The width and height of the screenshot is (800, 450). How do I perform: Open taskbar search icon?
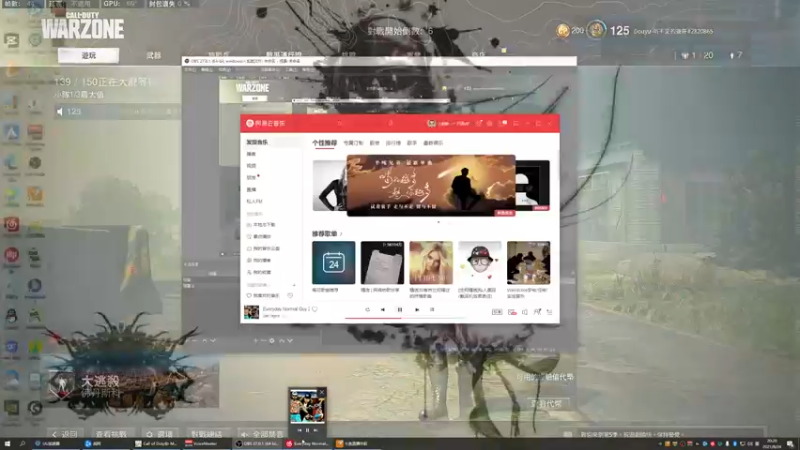coord(22,444)
